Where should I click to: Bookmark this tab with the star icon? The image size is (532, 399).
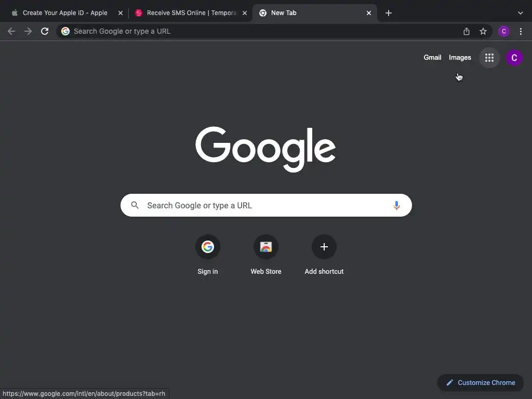click(483, 31)
